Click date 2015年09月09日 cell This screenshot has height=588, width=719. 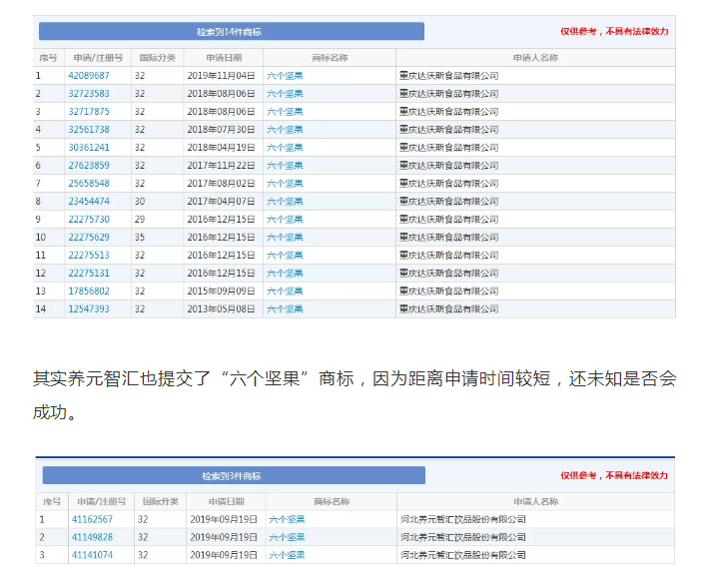(x=221, y=292)
